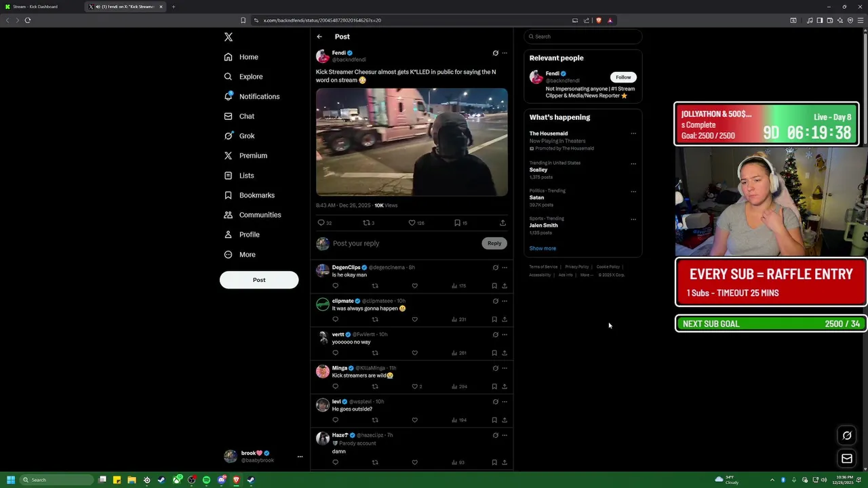Click the Brave shields icon

598,20
